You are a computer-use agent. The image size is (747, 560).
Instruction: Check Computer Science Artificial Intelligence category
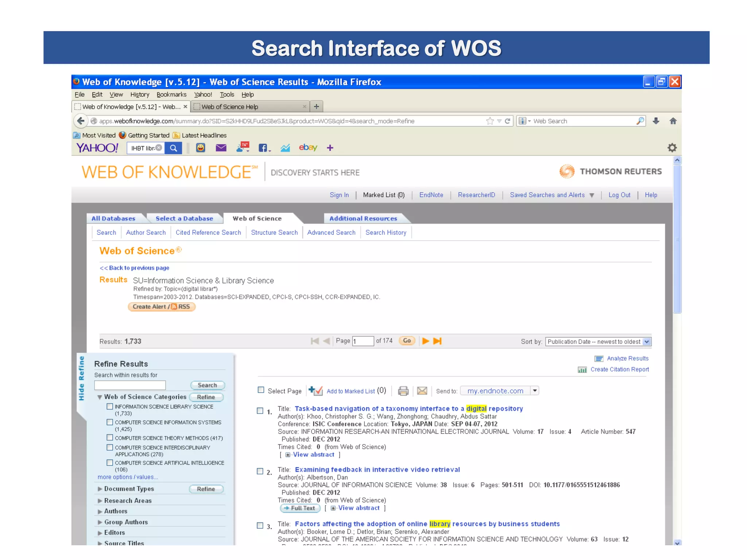[110, 463]
